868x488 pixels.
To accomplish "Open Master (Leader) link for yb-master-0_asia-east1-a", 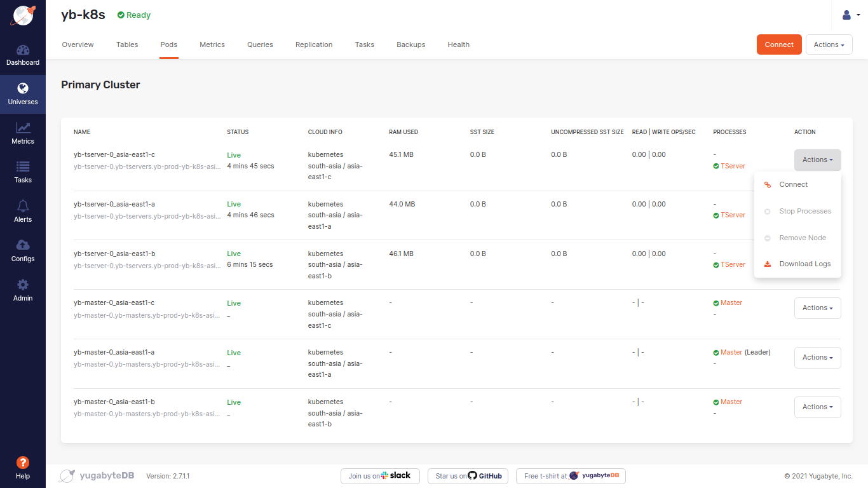I will tap(731, 352).
